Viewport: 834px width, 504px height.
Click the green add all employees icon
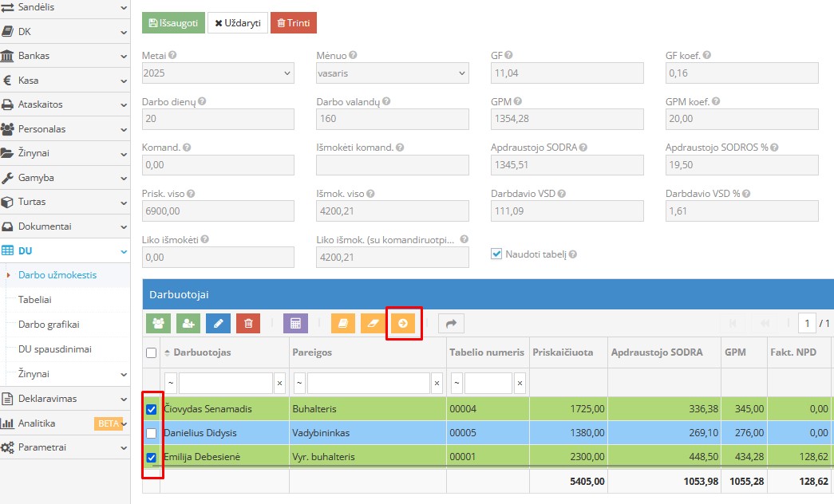tap(157, 323)
